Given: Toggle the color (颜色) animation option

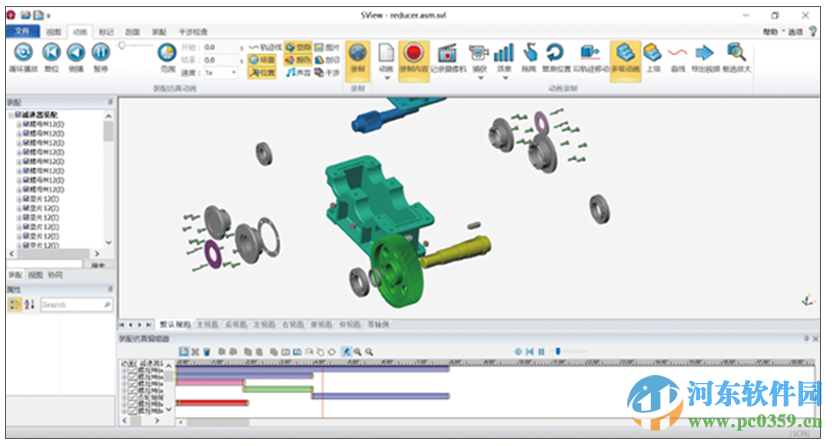Looking at the screenshot, I should tap(298, 60).
